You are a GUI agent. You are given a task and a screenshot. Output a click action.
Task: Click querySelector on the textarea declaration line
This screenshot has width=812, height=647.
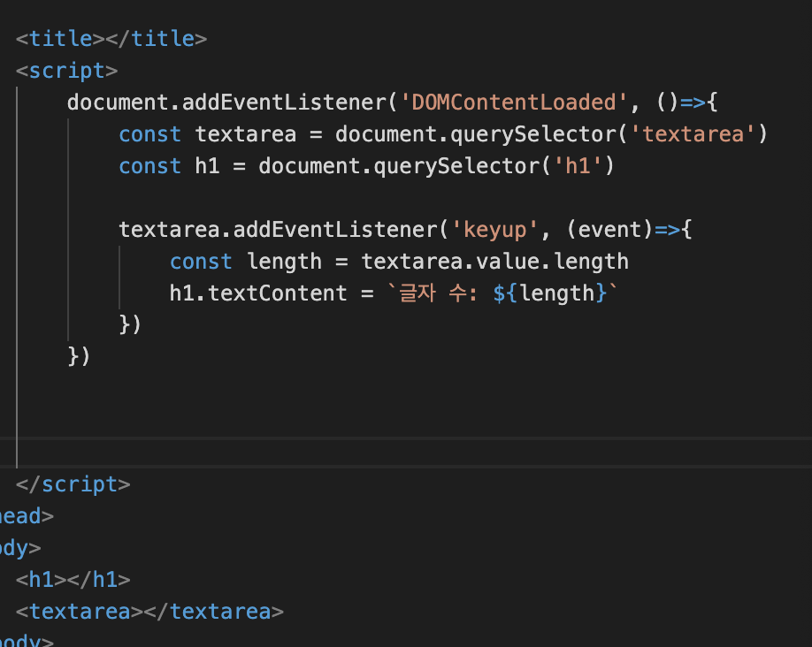coord(534,134)
